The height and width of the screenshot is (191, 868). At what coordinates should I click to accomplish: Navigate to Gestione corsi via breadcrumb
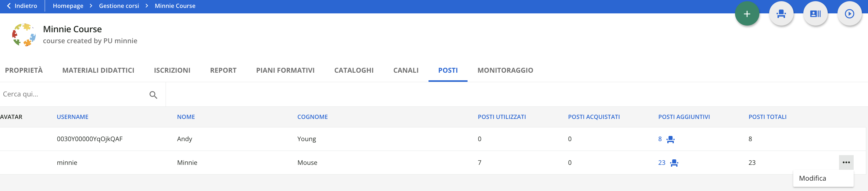(x=119, y=6)
